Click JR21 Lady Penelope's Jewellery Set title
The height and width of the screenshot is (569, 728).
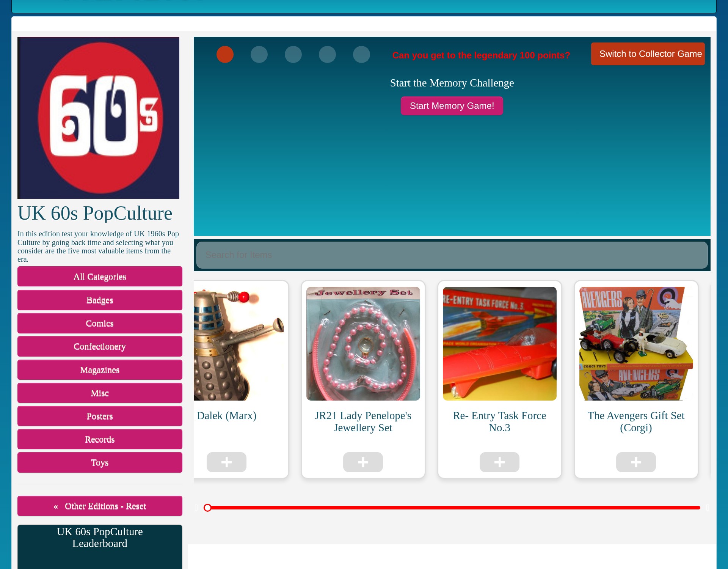[x=363, y=422]
